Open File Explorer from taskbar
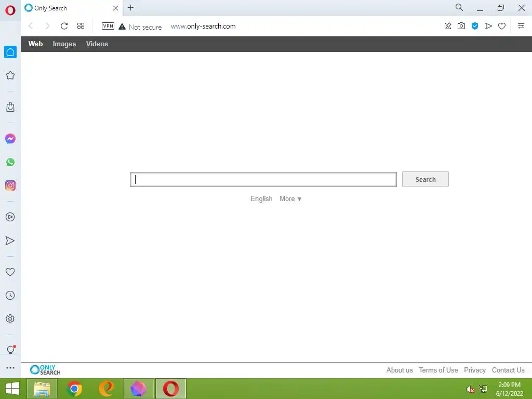Viewport: 532px width, 399px height. tap(42, 389)
